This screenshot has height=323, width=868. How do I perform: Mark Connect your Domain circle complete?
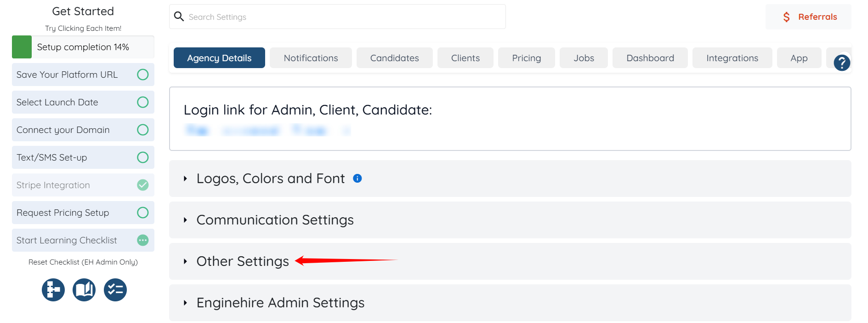(x=143, y=130)
